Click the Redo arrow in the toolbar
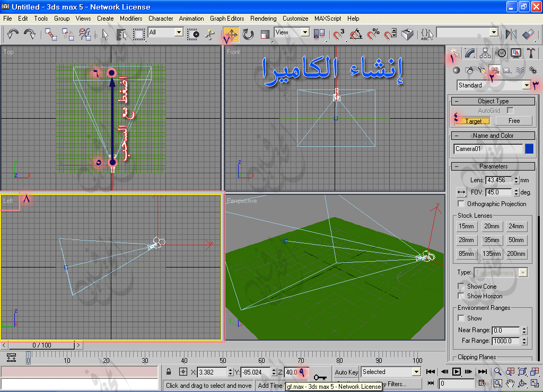This screenshot has height=392, width=543. click(x=30, y=34)
